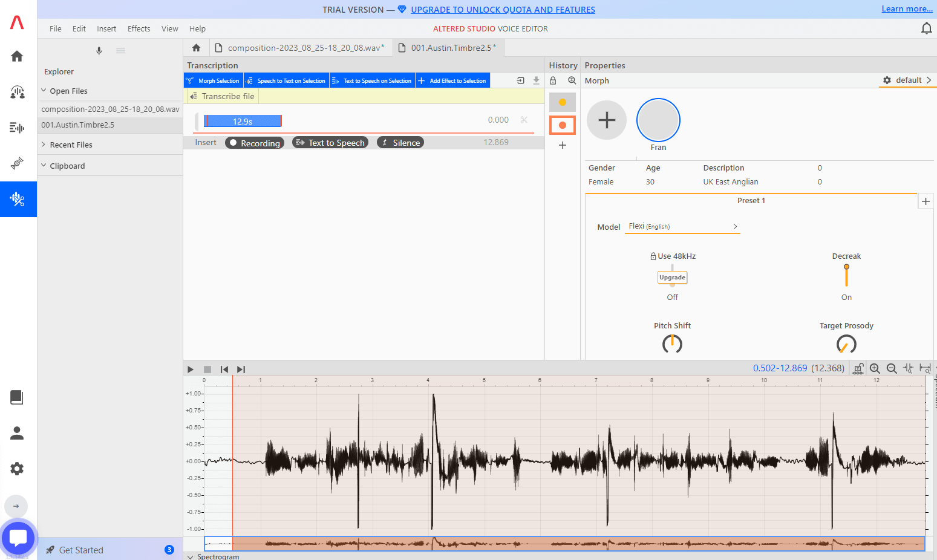This screenshot has height=560, width=937.
Task: Toggle the History lock icon
Action: click(x=553, y=80)
